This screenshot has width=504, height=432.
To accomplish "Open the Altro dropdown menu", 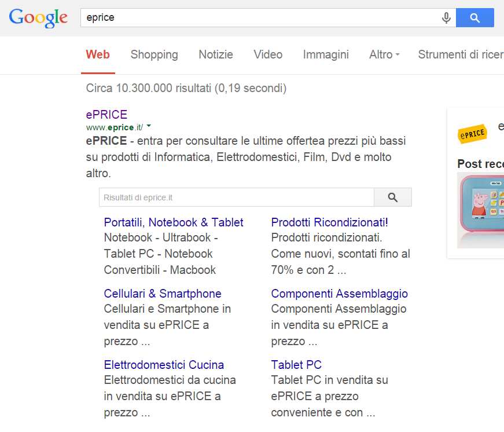I will (384, 54).
